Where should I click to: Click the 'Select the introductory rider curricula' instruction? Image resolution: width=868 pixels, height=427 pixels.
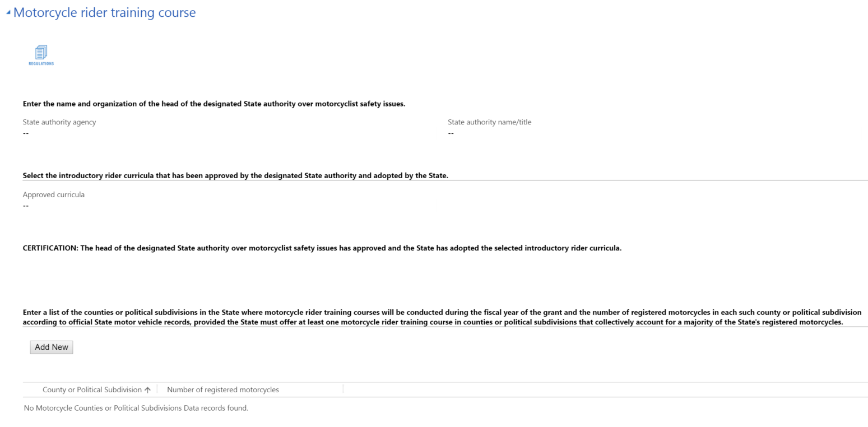coord(235,175)
